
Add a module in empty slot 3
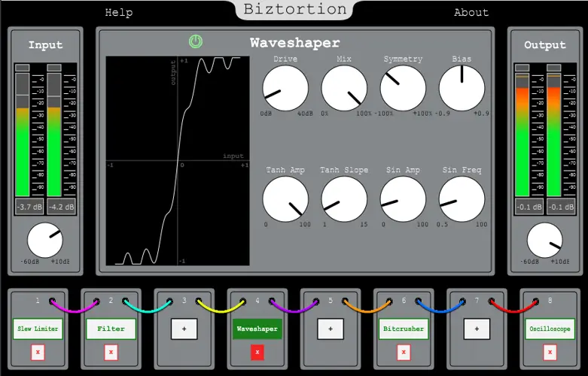tap(184, 329)
